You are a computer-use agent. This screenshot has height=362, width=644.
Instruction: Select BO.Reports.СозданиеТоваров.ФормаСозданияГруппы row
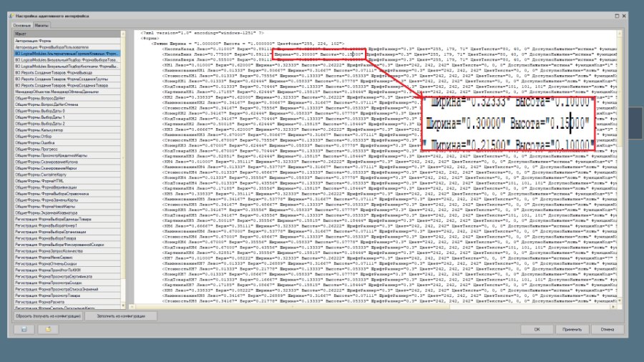coord(67,79)
